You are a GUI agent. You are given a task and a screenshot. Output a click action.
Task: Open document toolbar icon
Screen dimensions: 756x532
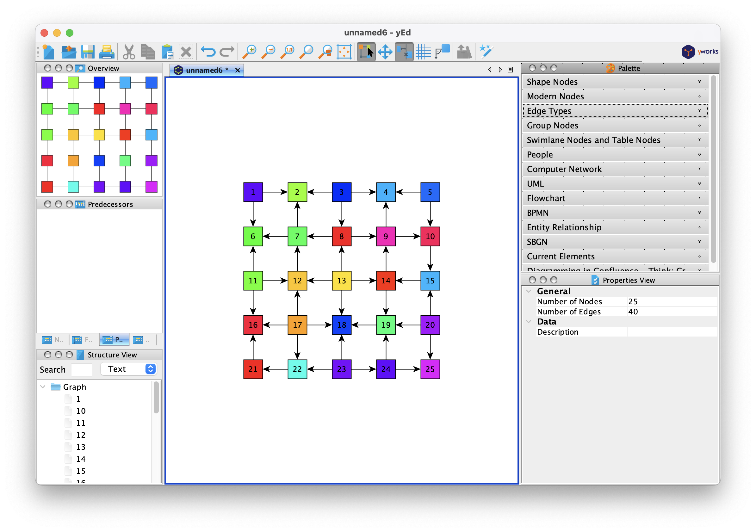coord(69,52)
